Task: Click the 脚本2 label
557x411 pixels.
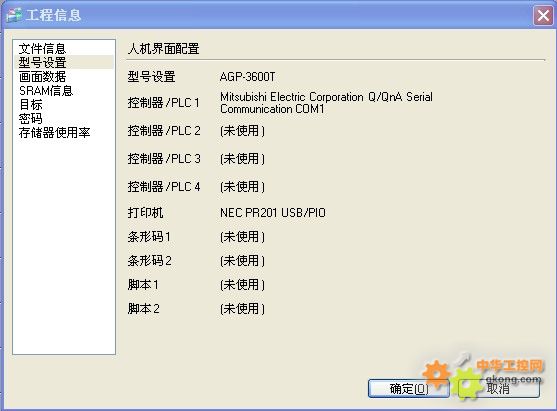Action: pos(143,309)
